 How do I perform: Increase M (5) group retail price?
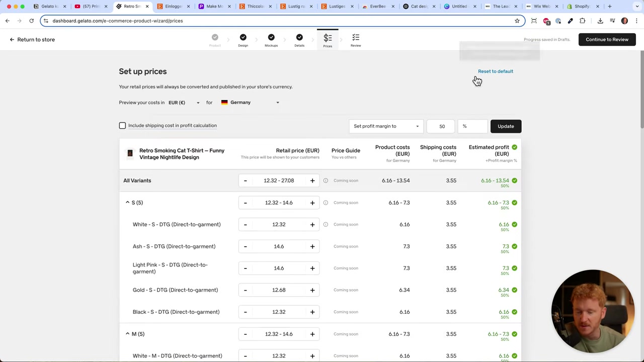click(312, 334)
